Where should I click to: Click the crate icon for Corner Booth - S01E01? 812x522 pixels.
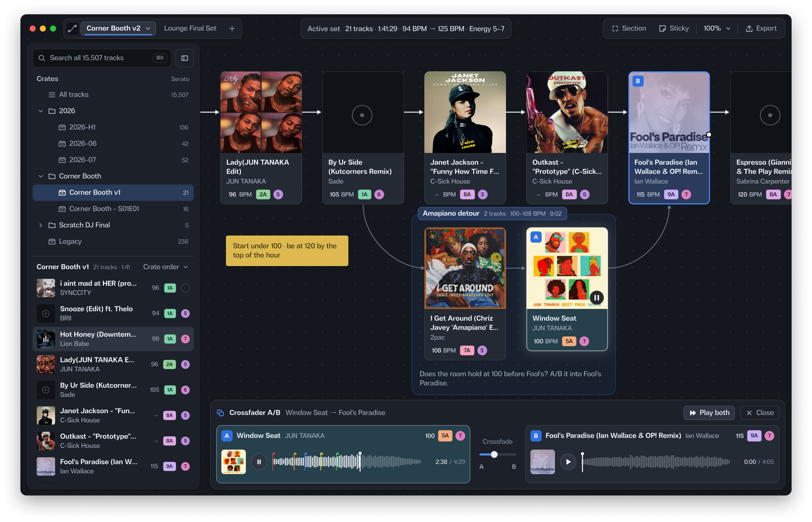tap(62, 209)
